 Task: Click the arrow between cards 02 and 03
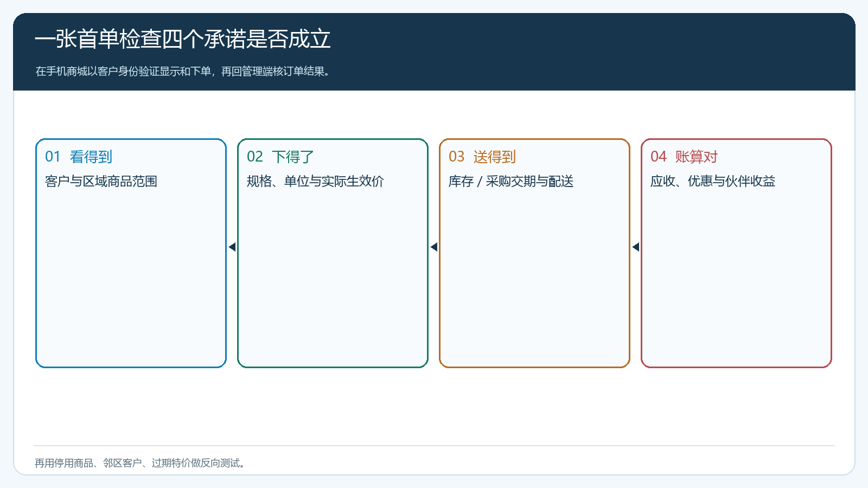[x=434, y=247]
